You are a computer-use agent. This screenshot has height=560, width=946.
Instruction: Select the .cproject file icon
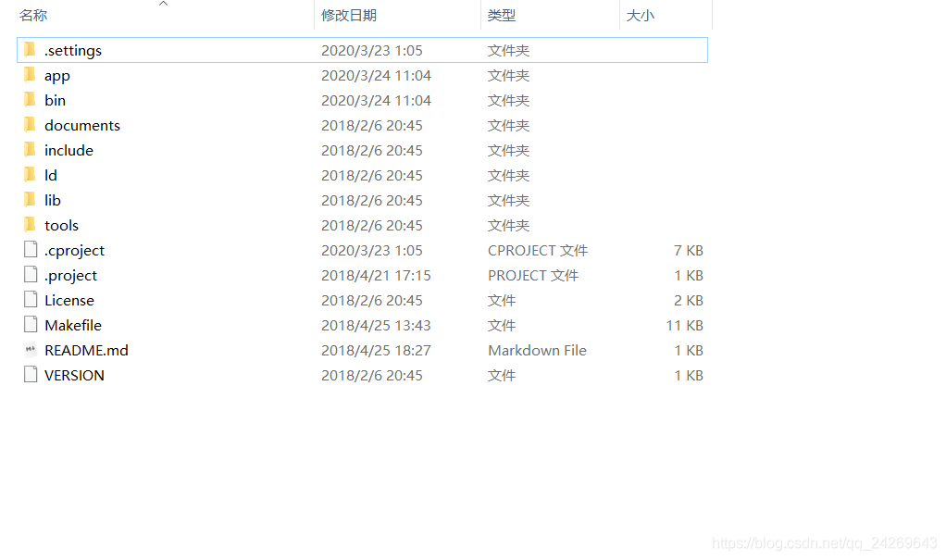coord(29,250)
